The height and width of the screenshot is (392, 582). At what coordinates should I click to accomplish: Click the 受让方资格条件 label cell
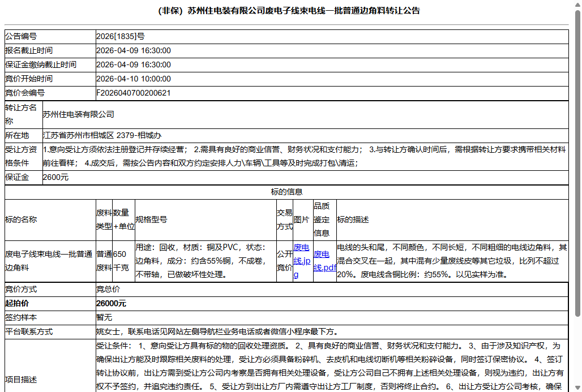point(24,156)
